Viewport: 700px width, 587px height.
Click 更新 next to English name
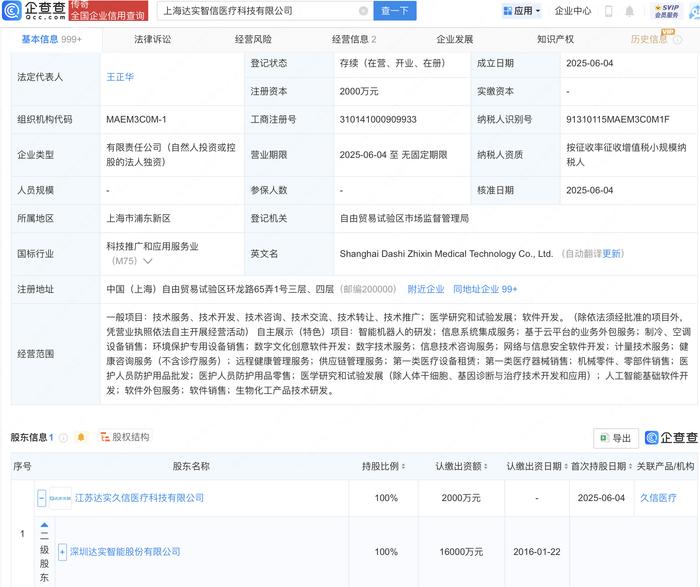(611, 254)
